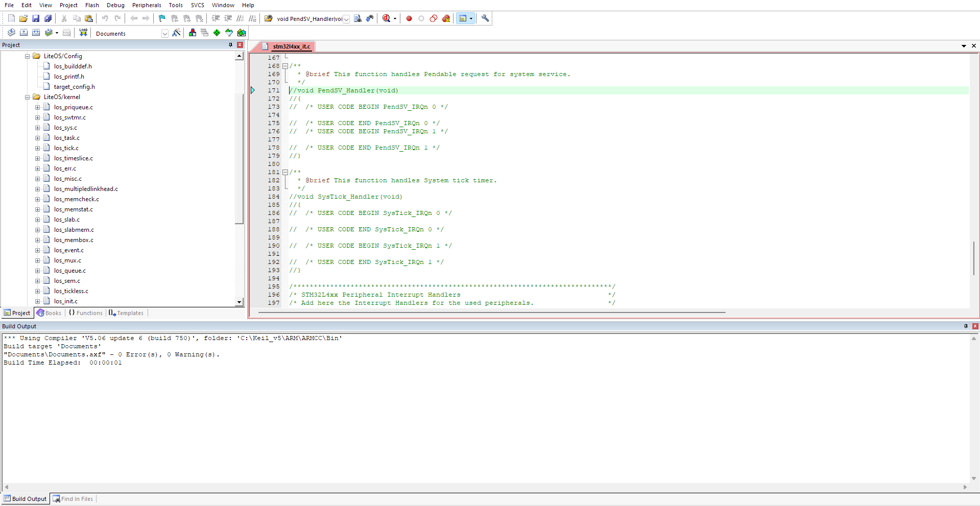Collapse the LiteOS/kernel folder

point(27,97)
